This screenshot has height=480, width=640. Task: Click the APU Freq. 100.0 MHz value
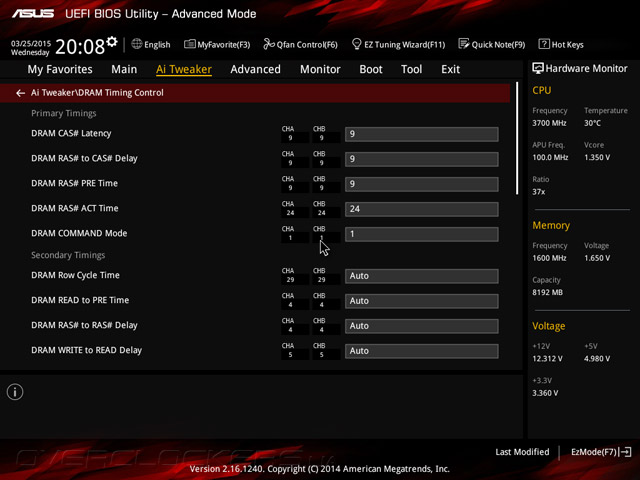tap(550, 157)
